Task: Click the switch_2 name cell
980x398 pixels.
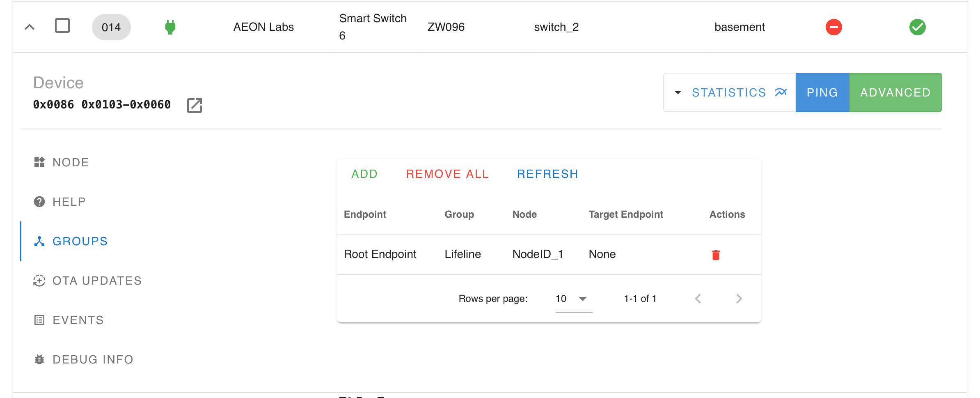Action: pyautogui.click(x=556, y=27)
